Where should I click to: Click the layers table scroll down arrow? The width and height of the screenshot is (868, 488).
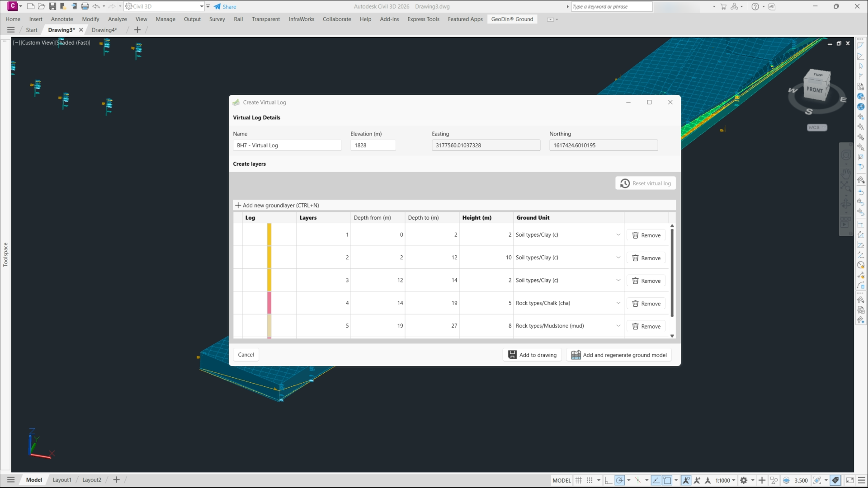pyautogui.click(x=672, y=336)
